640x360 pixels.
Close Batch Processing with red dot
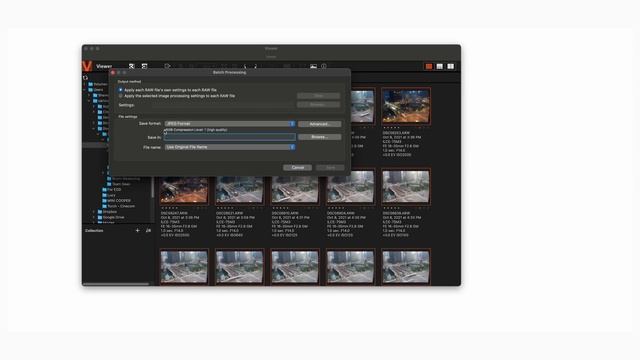click(x=113, y=73)
